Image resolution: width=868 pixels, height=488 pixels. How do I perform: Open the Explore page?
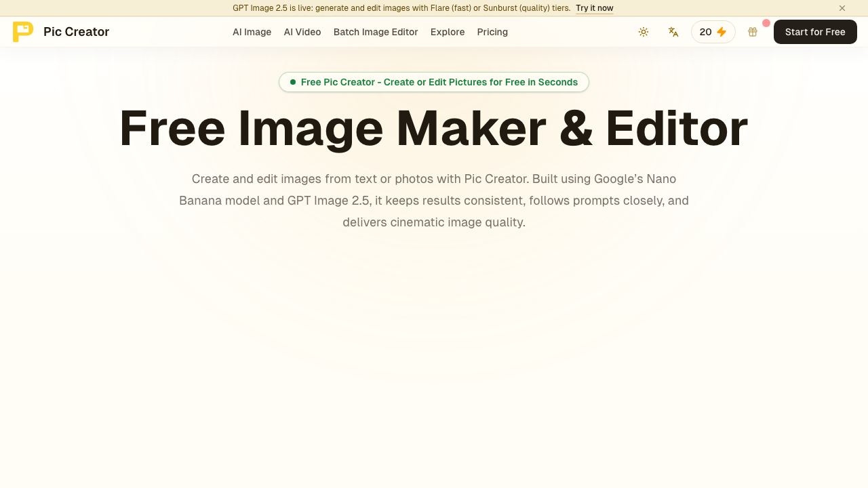pos(448,32)
